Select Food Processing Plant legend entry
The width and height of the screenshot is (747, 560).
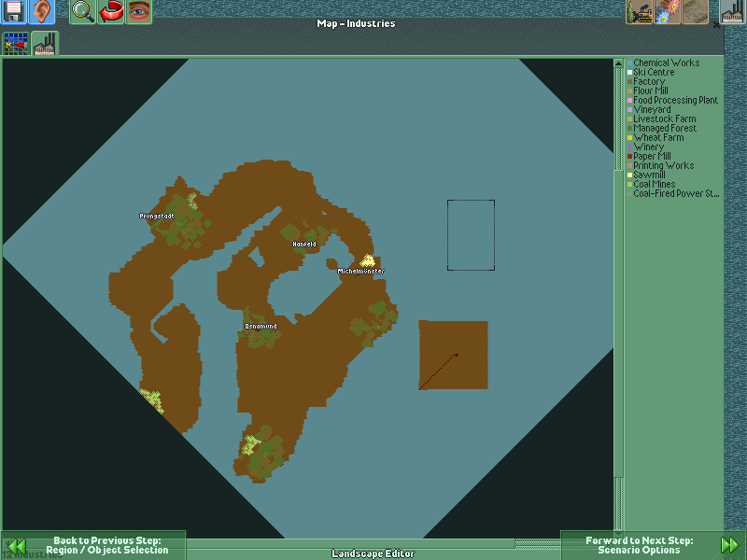672,100
